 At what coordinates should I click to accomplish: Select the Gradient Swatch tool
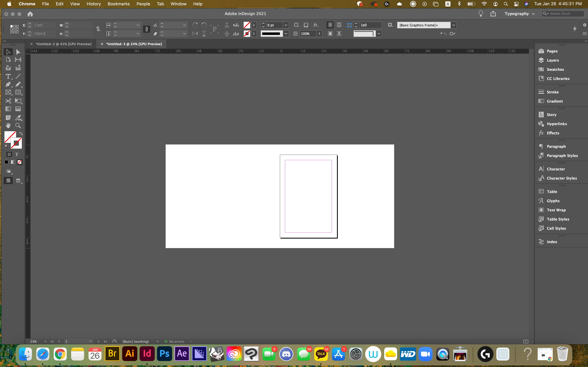pyautogui.click(x=8, y=109)
